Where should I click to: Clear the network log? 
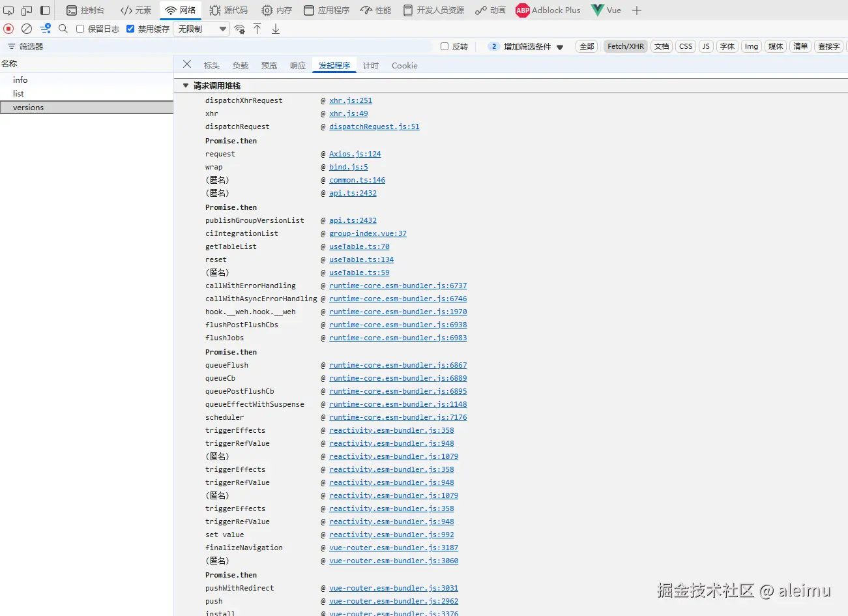[x=27, y=29]
